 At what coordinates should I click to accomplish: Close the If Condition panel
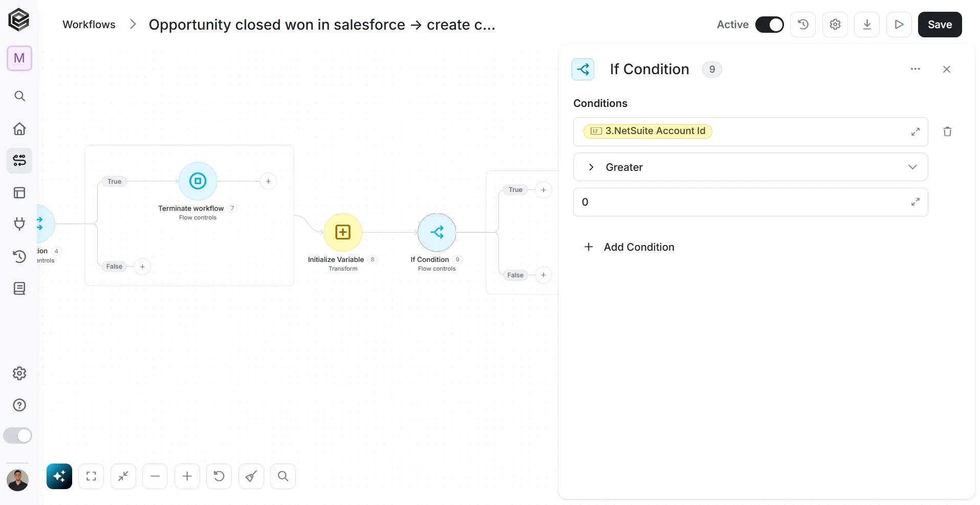click(x=947, y=69)
